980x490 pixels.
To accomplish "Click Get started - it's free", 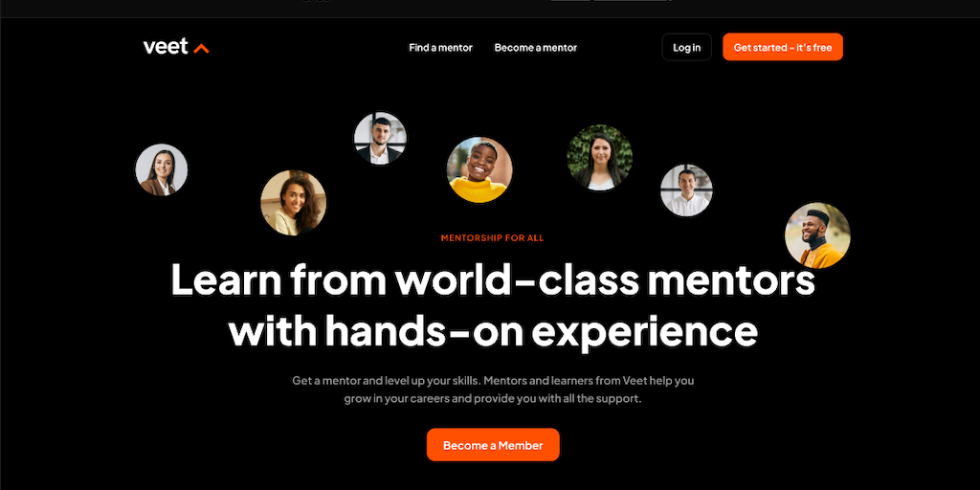I will (783, 47).
